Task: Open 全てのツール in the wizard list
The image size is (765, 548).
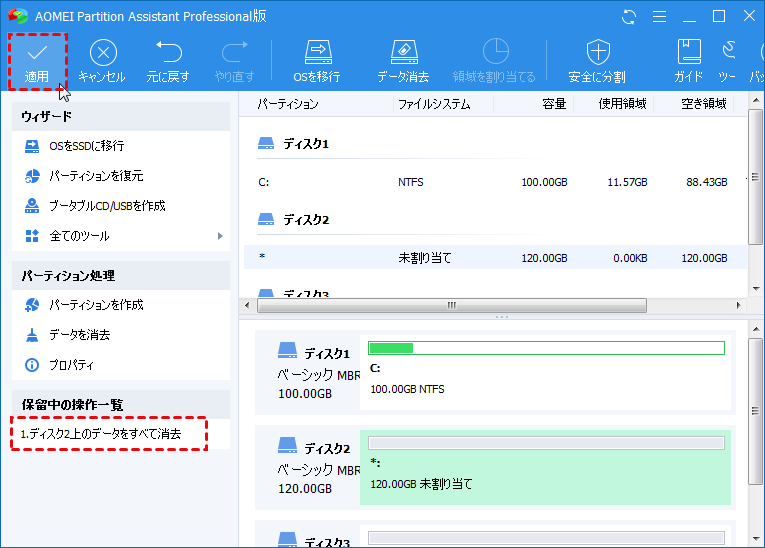Action: coord(79,236)
